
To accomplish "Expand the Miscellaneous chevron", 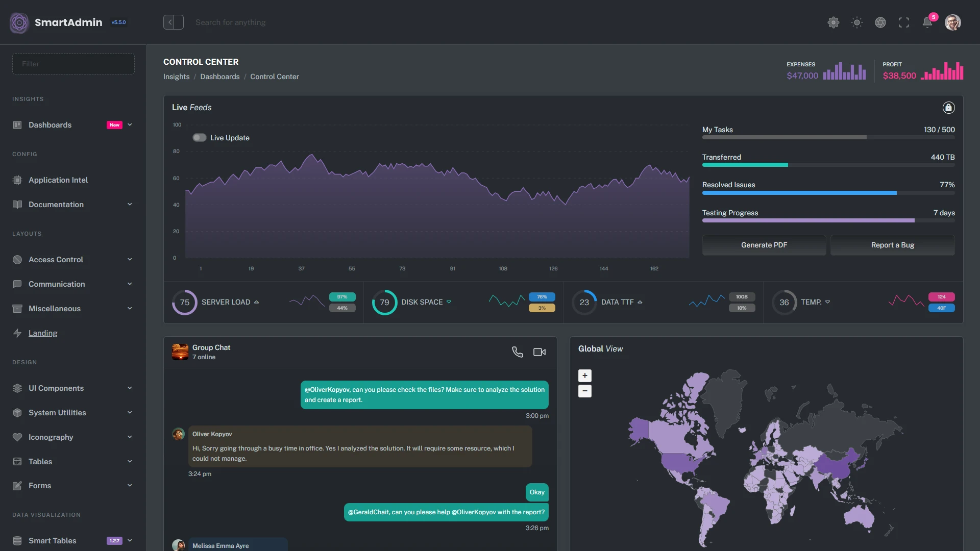I will point(130,309).
